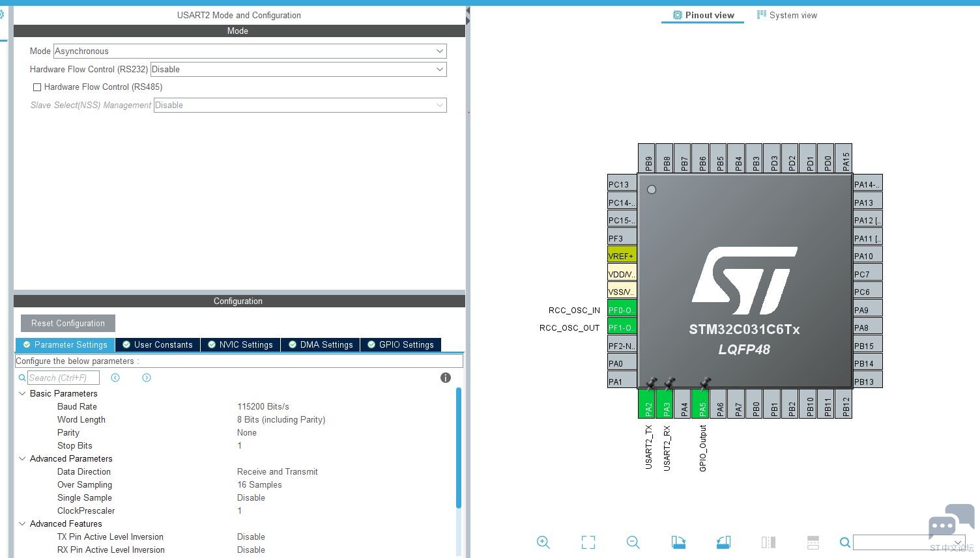Viewport: 980px width, 558px height.
Task: Select pin PA3 on the chip
Action: tap(665, 404)
